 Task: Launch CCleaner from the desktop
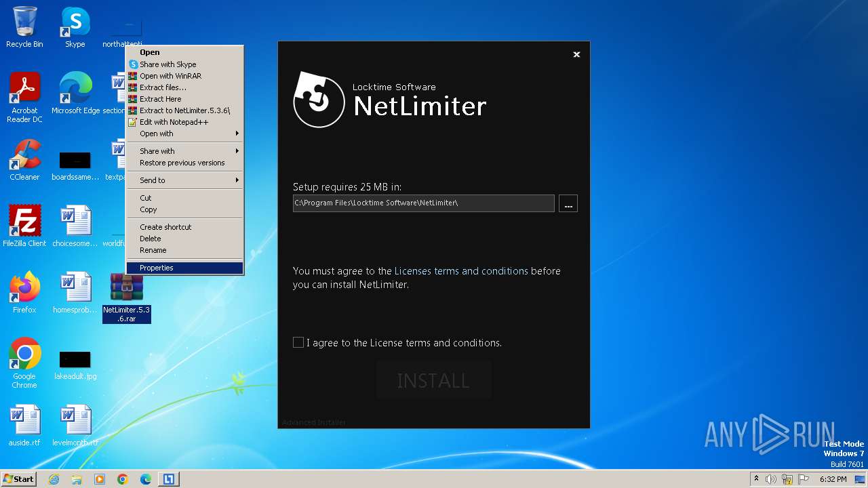(x=24, y=160)
